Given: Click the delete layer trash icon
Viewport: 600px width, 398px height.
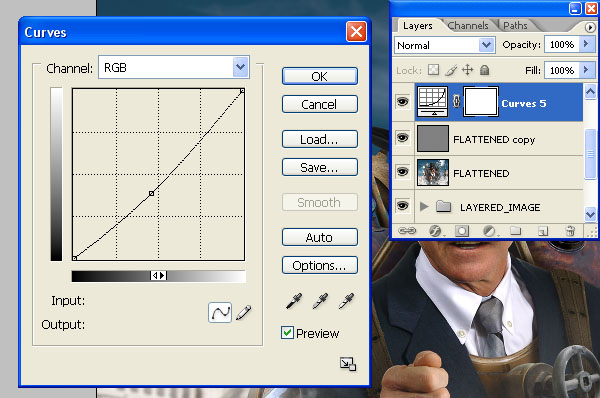Looking at the screenshot, I should [570, 231].
